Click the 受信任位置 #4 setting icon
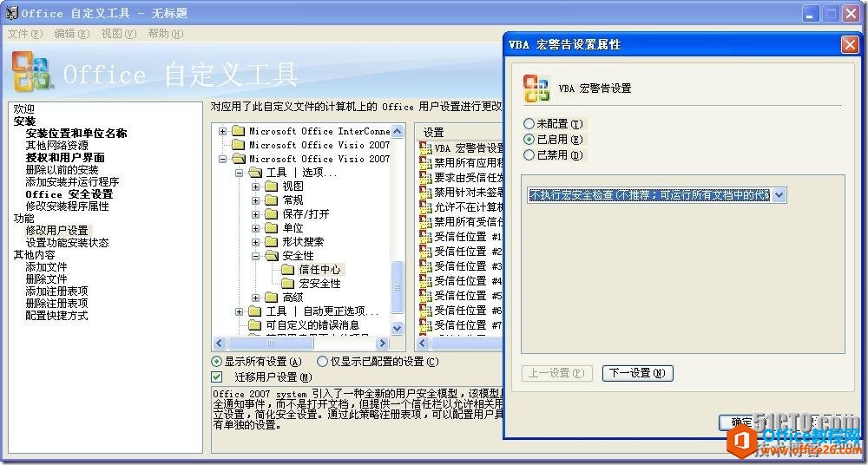868x465 pixels. 425,281
